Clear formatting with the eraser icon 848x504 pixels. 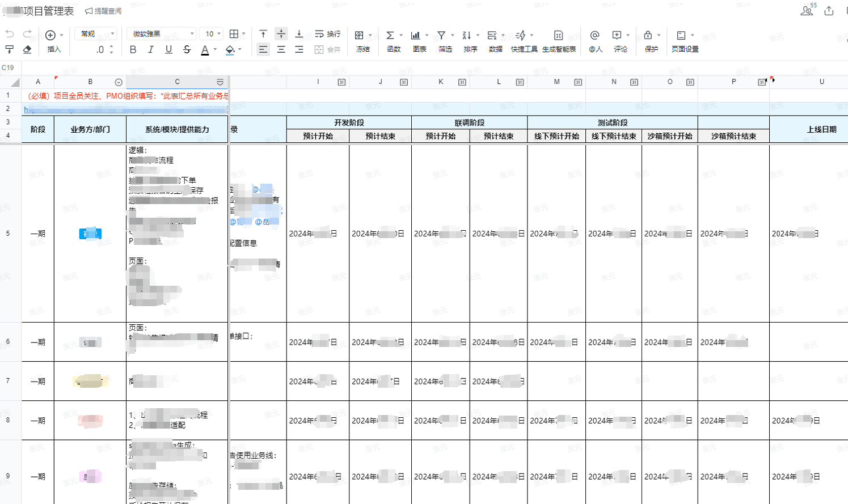[x=27, y=49]
